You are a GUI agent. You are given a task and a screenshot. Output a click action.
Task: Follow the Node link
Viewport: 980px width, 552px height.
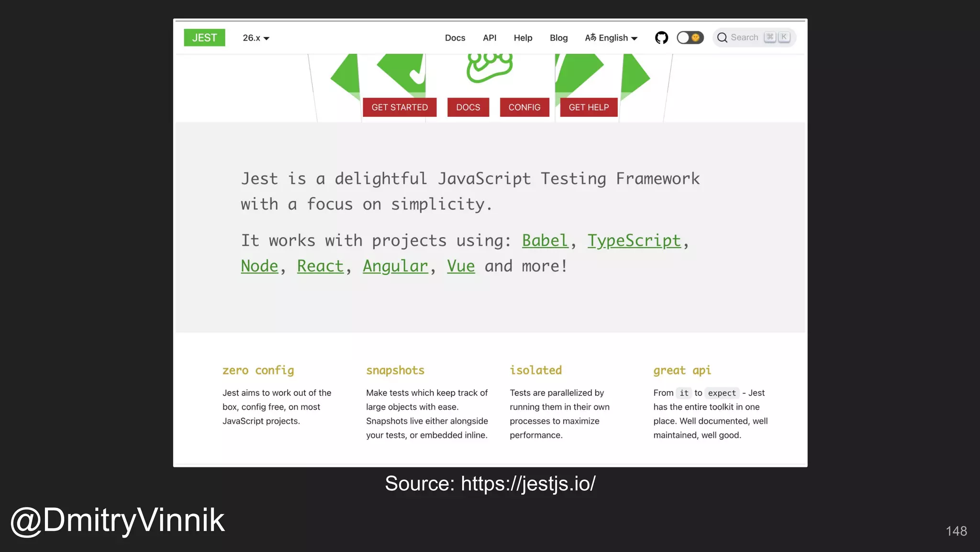tap(259, 266)
